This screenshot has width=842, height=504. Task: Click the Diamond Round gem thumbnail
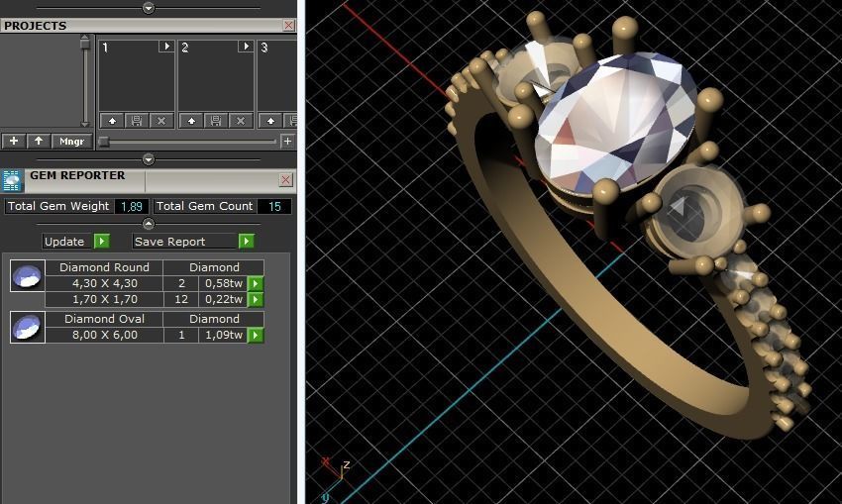coord(28,276)
